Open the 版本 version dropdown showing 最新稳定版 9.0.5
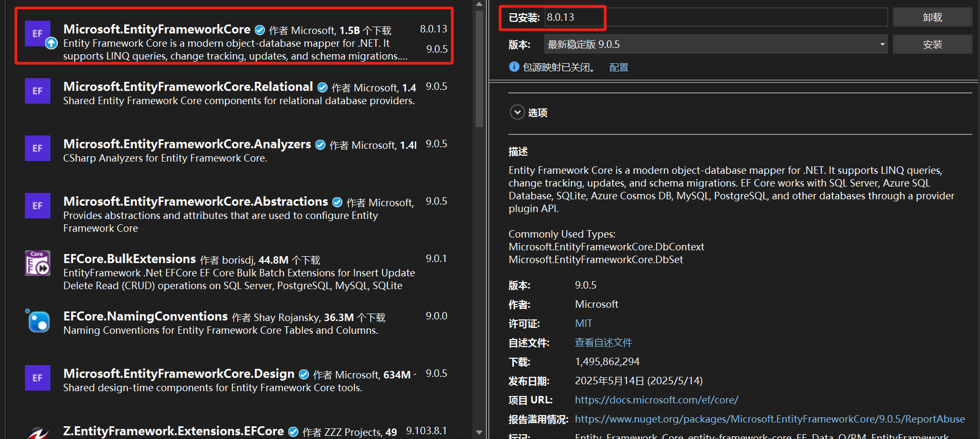The height and width of the screenshot is (439, 980). pyautogui.click(x=716, y=44)
